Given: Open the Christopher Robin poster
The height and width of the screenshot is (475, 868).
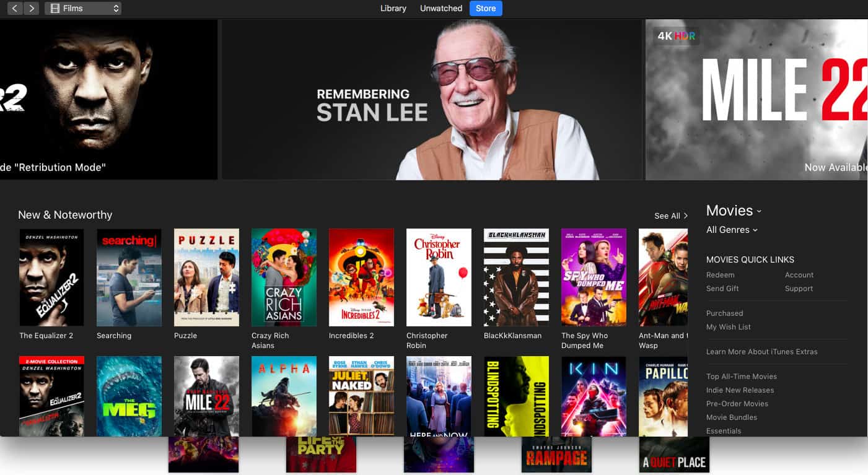Looking at the screenshot, I should [439, 277].
